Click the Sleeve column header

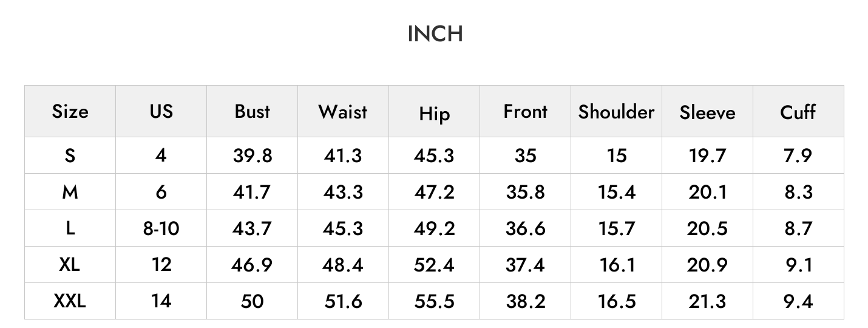pyautogui.click(x=707, y=112)
